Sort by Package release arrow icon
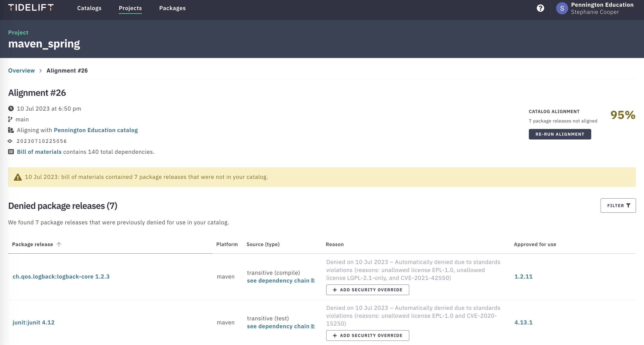This screenshot has height=345, width=644. click(x=59, y=244)
